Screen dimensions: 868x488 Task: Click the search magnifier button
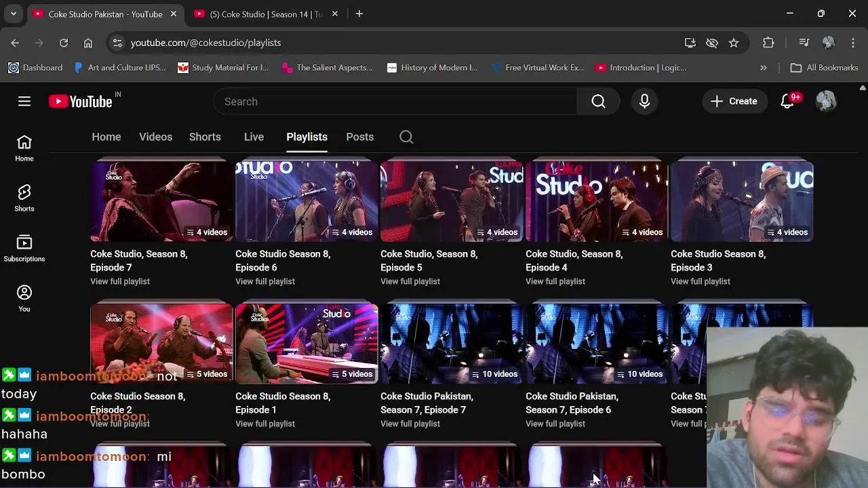[598, 102]
